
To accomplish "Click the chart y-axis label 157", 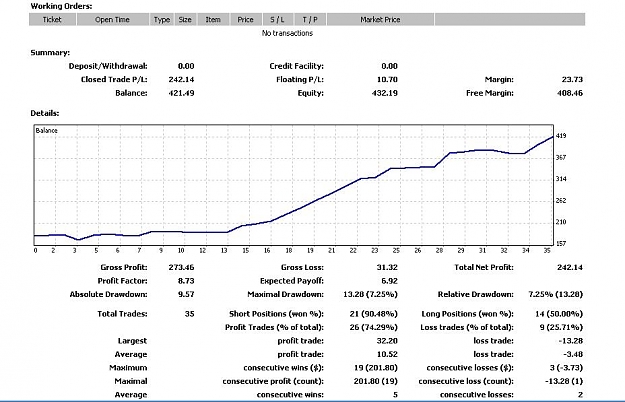I will pos(561,243).
